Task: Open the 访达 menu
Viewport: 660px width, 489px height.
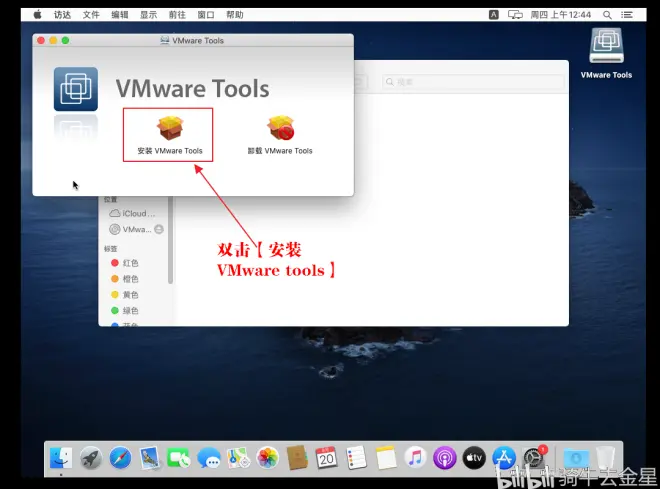Action: [62, 15]
